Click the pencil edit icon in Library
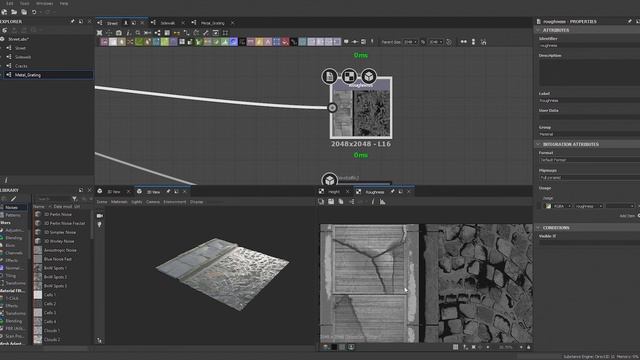This screenshot has height=360, width=640. coord(13,199)
